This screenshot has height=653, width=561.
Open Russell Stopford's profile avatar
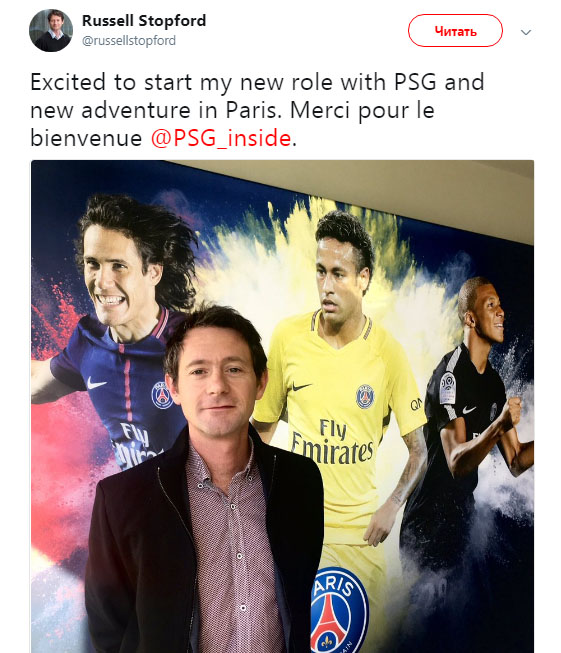click(x=51, y=30)
